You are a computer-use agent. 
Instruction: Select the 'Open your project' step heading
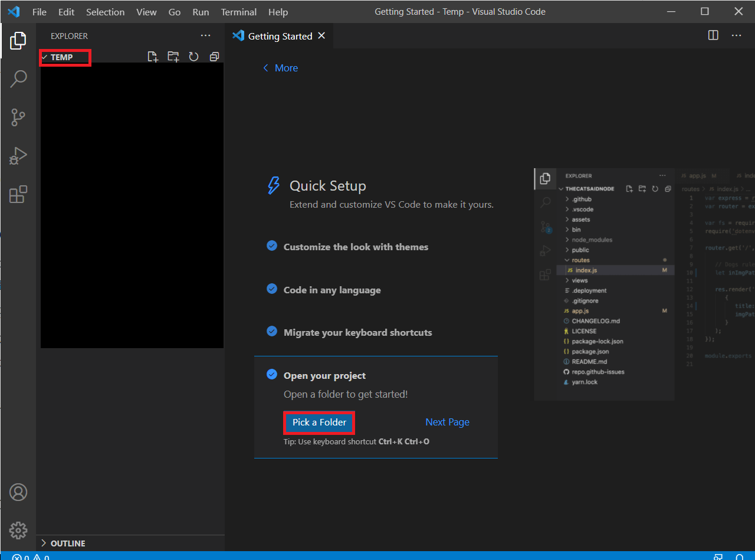point(324,375)
